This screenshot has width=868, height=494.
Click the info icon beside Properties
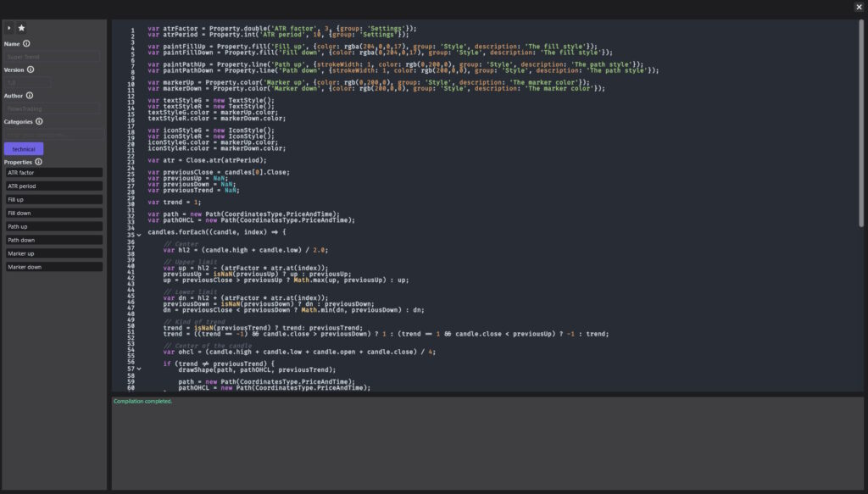click(x=38, y=162)
